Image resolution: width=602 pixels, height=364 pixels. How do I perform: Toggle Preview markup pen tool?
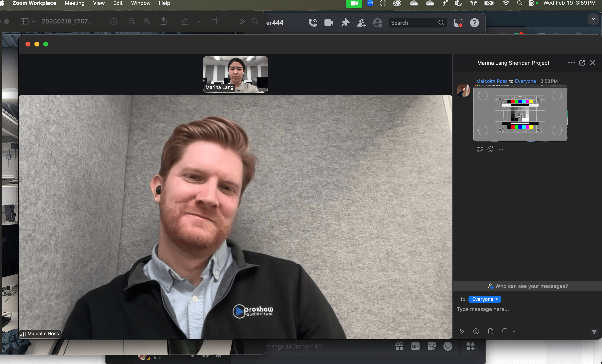tap(185, 21)
